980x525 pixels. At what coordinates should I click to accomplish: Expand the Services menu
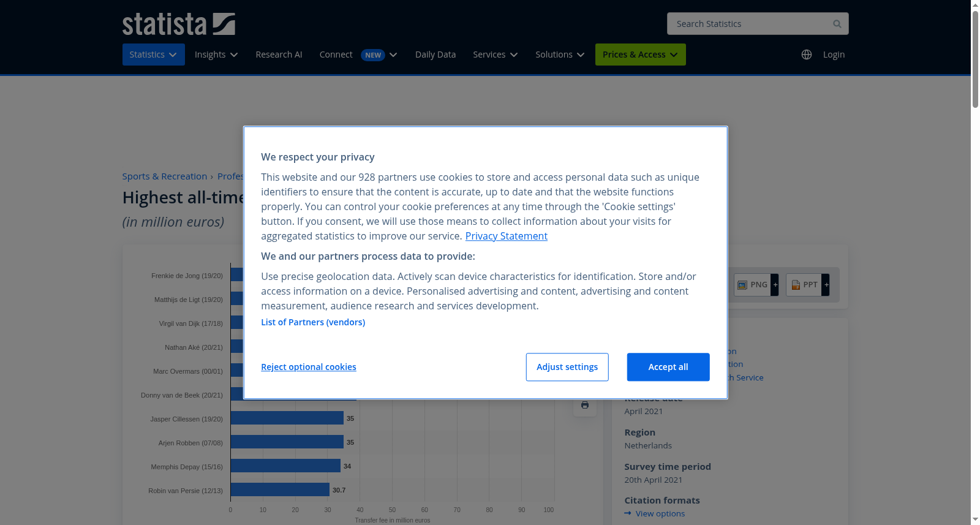496,55
